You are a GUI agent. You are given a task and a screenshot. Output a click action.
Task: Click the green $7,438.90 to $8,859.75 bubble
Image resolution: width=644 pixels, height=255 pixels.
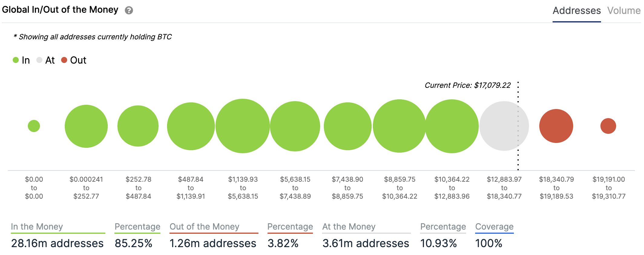point(347,126)
